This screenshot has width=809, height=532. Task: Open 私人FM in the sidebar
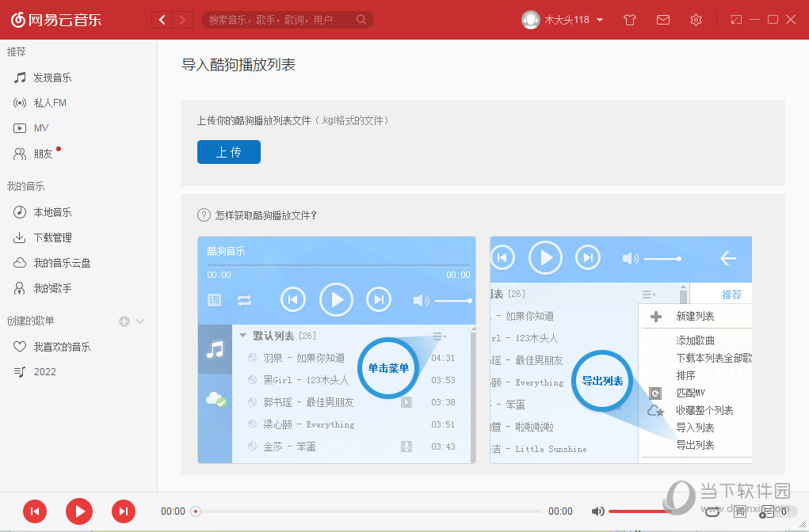pos(52,102)
